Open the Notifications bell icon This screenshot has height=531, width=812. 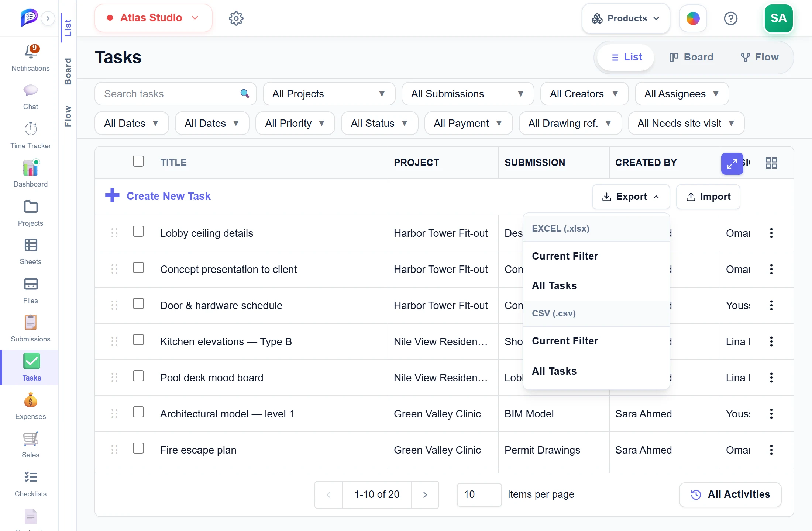click(31, 52)
